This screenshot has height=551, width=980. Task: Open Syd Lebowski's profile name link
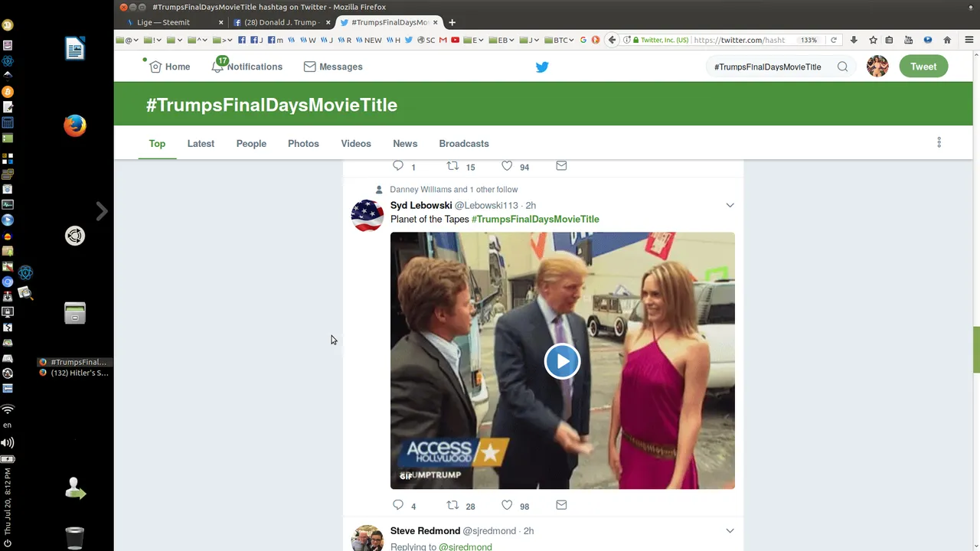tap(421, 205)
